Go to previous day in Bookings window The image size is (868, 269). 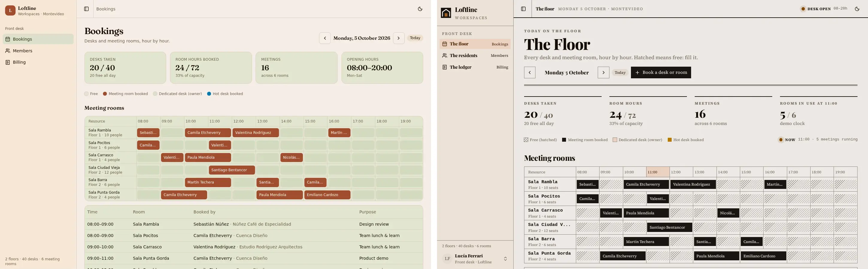[325, 38]
